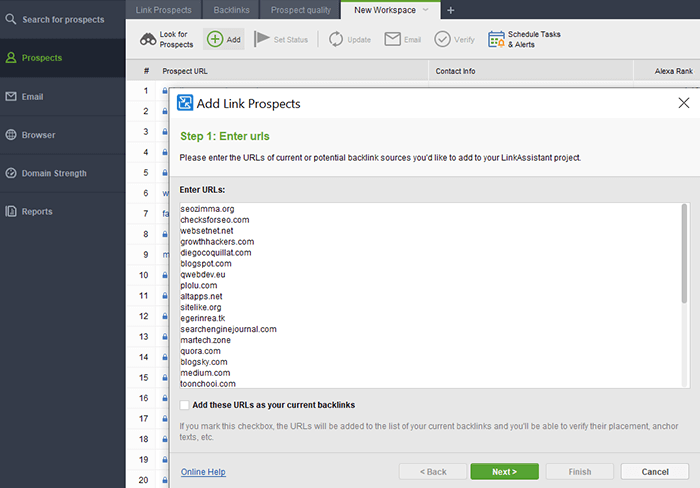Click qwebdev.eu in the URL list

[203, 275]
